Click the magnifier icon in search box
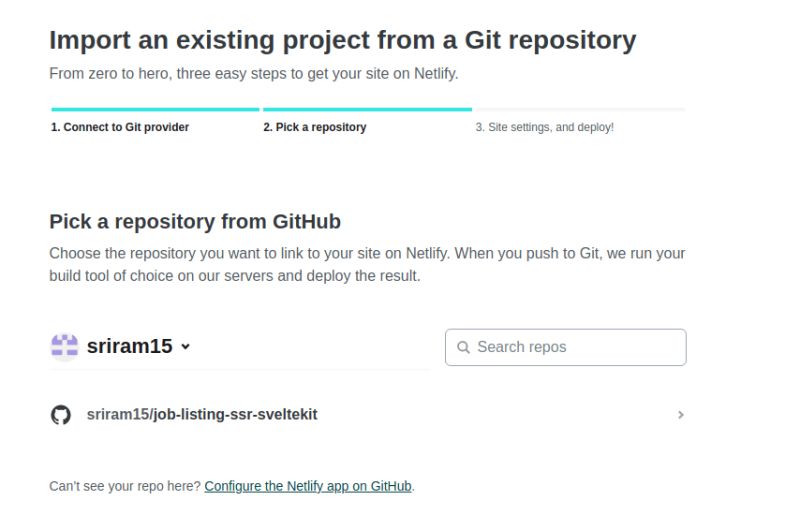The width and height of the screenshot is (800, 515). (463, 348)
